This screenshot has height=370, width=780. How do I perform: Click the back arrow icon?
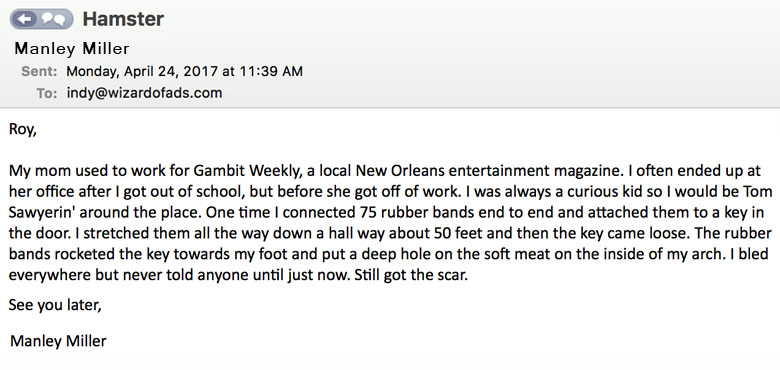point(26,19)
